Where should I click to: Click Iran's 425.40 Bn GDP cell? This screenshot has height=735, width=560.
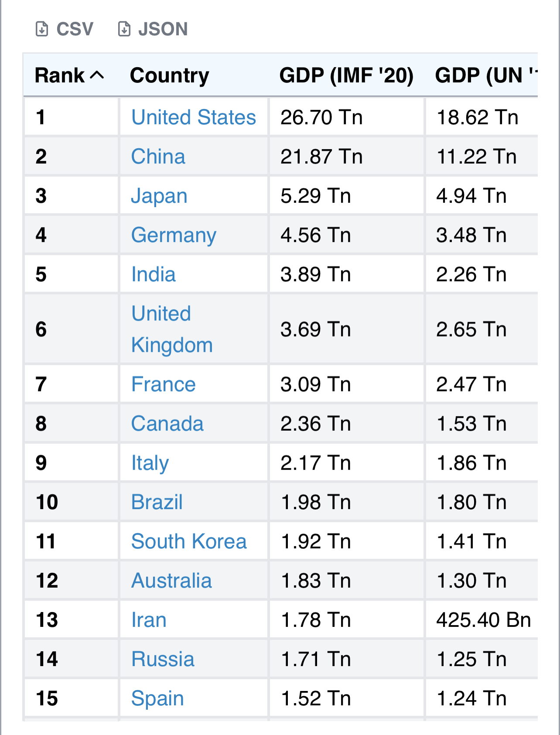pyautogui.click(x=483, y=619)
